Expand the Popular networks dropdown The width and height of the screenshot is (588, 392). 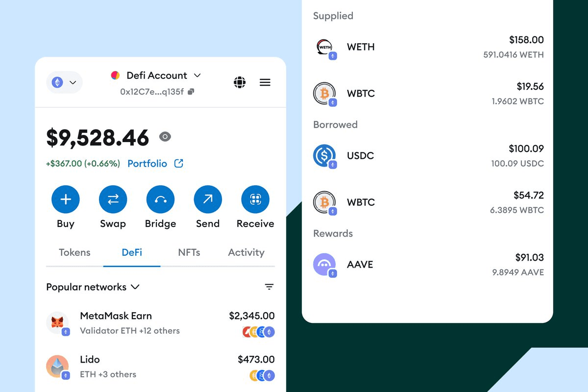coord(93,287)
